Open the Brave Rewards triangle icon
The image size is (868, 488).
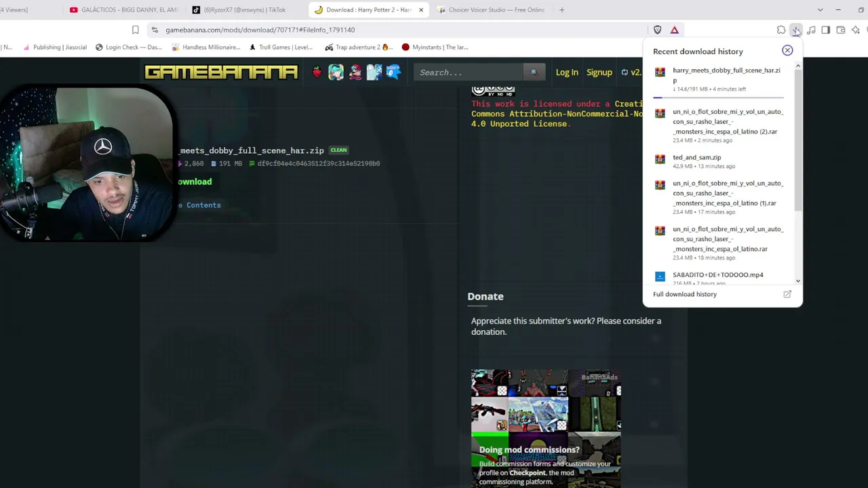pos(674,30)
